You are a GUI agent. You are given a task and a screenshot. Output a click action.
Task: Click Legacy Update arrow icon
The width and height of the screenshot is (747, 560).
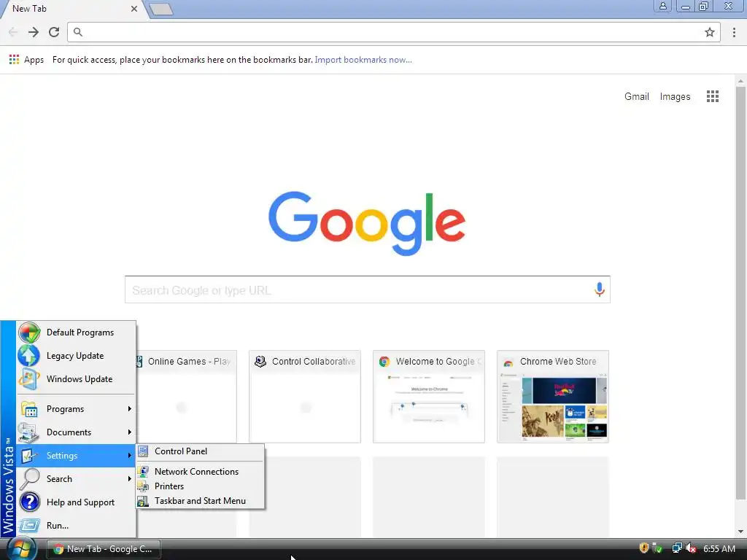[x=29, y=356]
